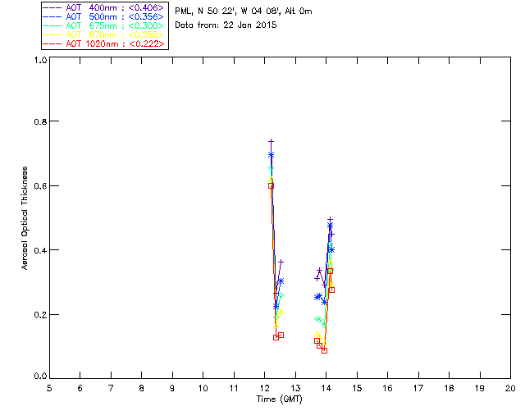Click the x-axis hour label 16

click(x=388, y=388)
